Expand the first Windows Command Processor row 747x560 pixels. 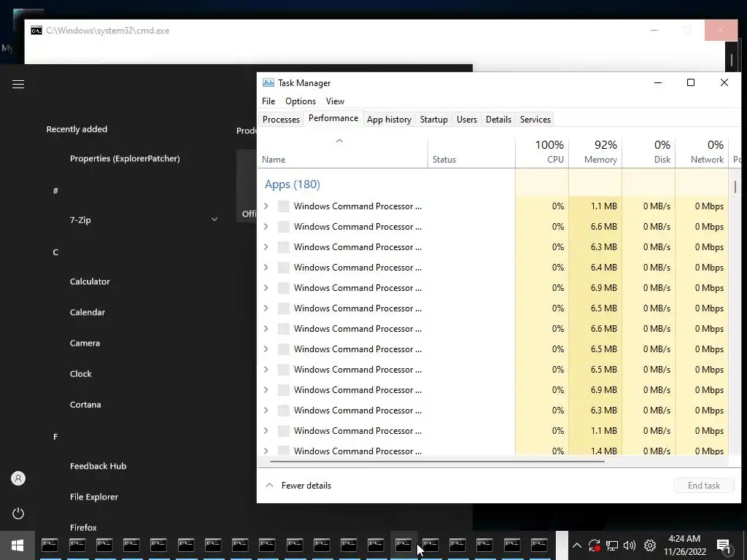(266, 206)
